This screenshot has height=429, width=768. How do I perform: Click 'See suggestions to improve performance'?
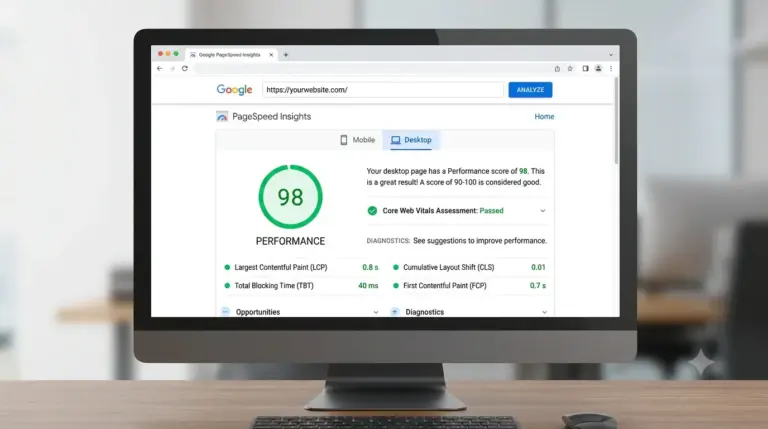coord(480,241)
